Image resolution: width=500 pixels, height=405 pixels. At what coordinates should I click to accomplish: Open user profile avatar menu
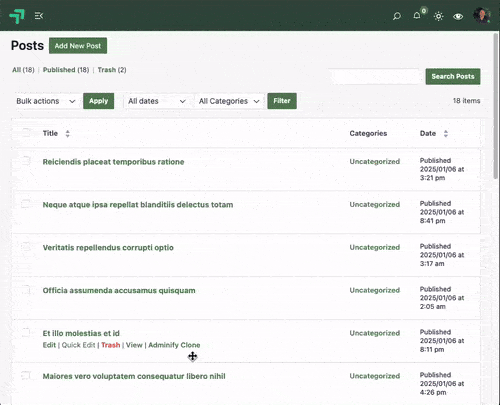481,15
